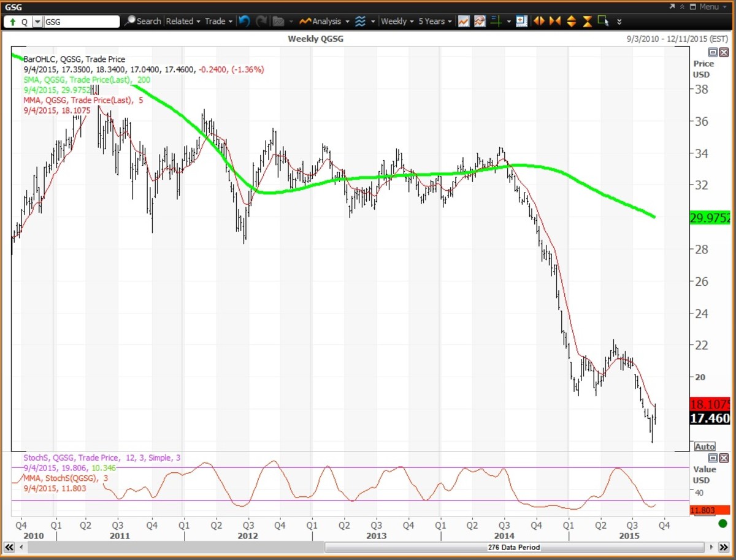
Task: Collapse the stochastic indicator pane
Action: [713, 458]
